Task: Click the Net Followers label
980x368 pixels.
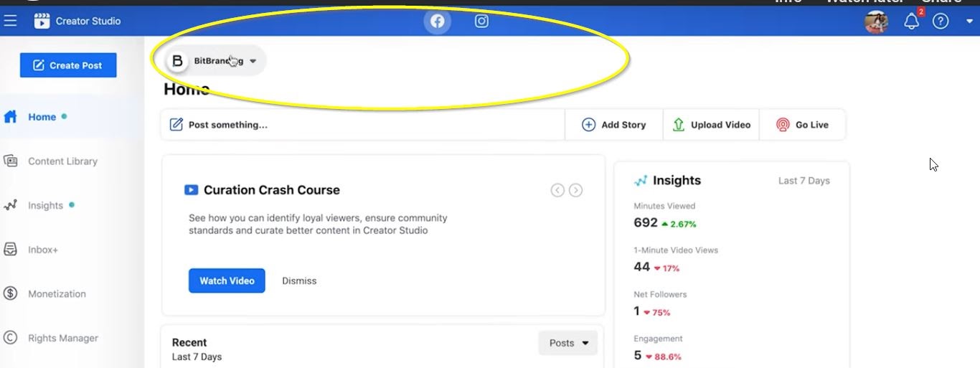Action: (x=660, y=294)
